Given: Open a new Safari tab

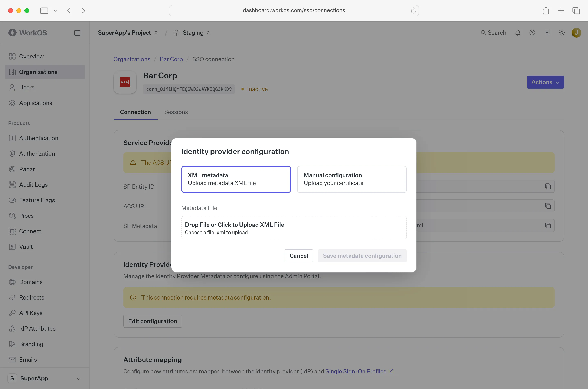Looking at the screenshot, I should [x=561, y=10].
